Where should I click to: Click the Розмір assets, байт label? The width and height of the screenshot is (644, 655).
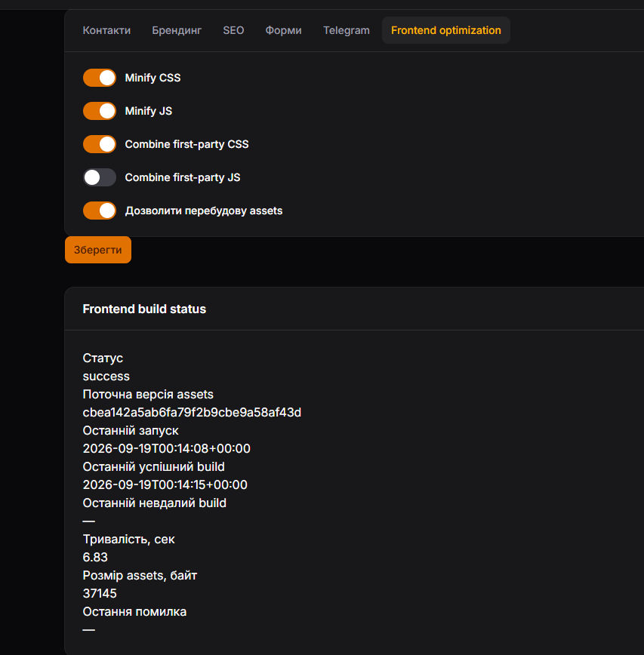[140, 576]
